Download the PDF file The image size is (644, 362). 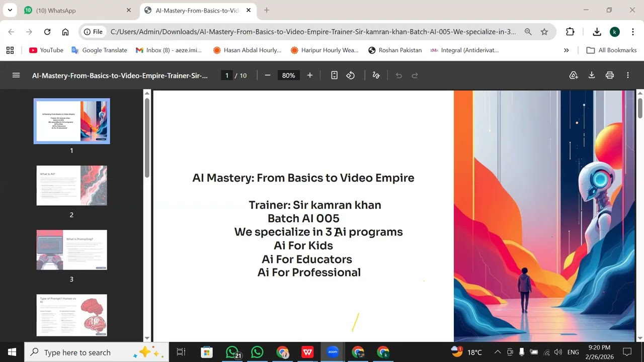click(592, 75)
